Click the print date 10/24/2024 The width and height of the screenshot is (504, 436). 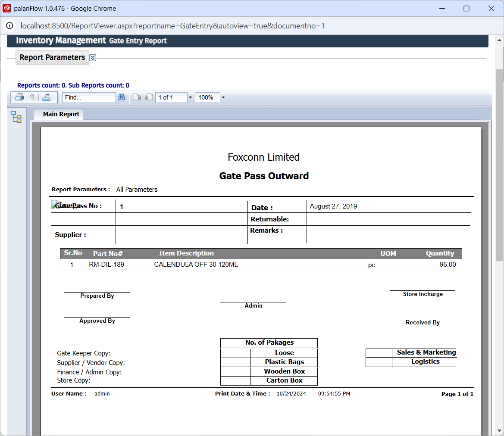291,394
